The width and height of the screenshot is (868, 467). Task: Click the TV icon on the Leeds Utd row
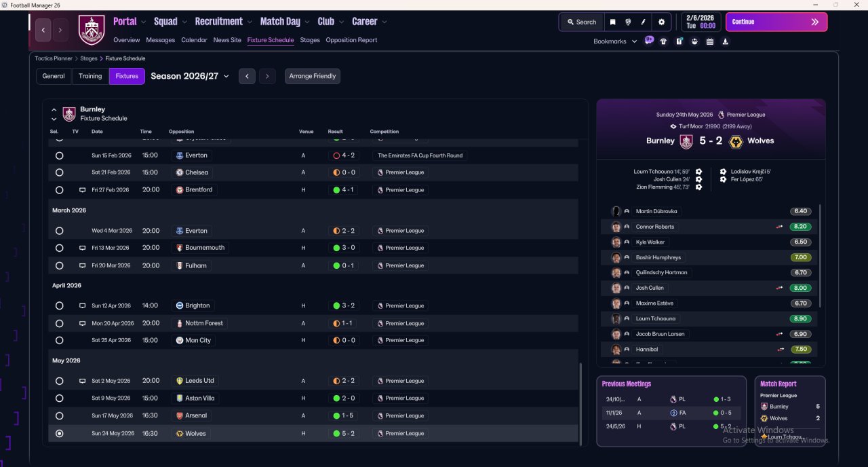82,381
